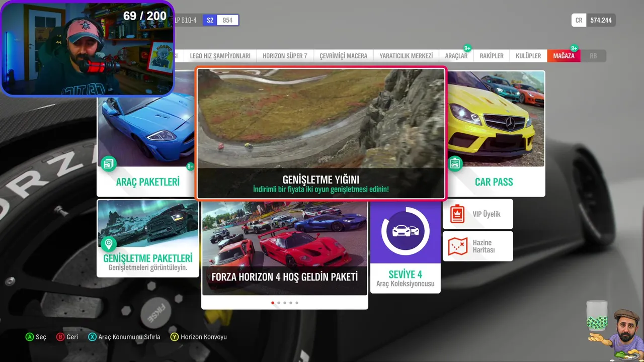This screenshot has height=362, width=644.
Task: Click the Y Horizon Konvoyu prompt
Action: [x=199, y=337]
